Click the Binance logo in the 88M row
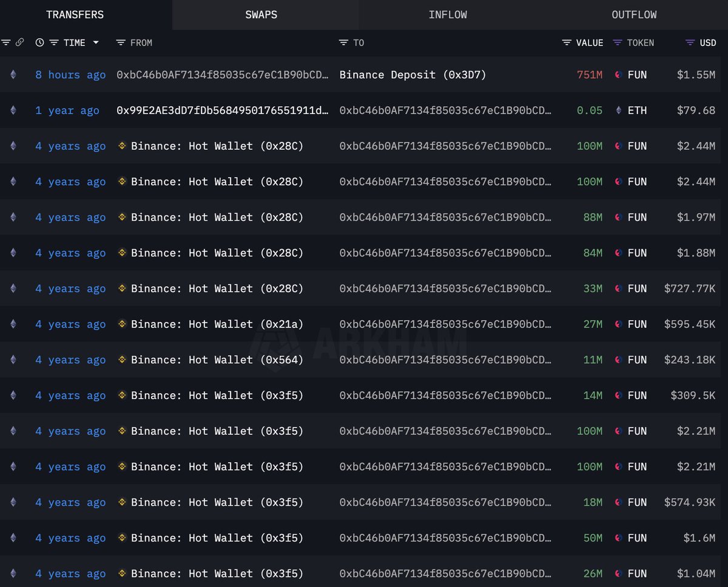The width and height of the screenshot is (728, 587). click(x=122, y=217)
